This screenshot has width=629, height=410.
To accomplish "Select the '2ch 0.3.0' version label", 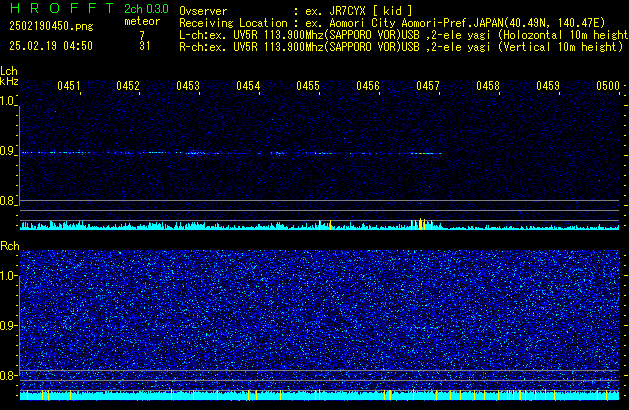I will point(146,9).
